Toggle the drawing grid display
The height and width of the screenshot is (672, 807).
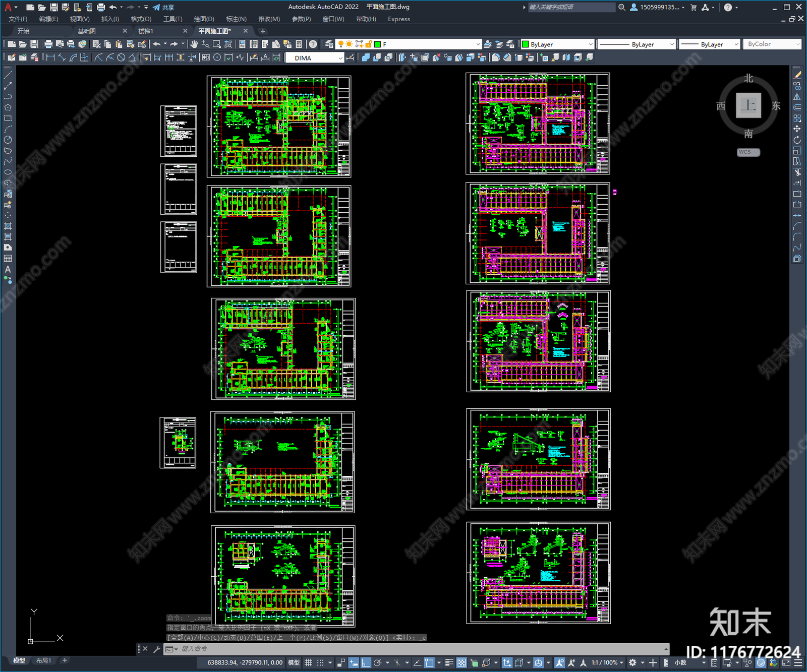pyautogui.click(x=308, y=662)
